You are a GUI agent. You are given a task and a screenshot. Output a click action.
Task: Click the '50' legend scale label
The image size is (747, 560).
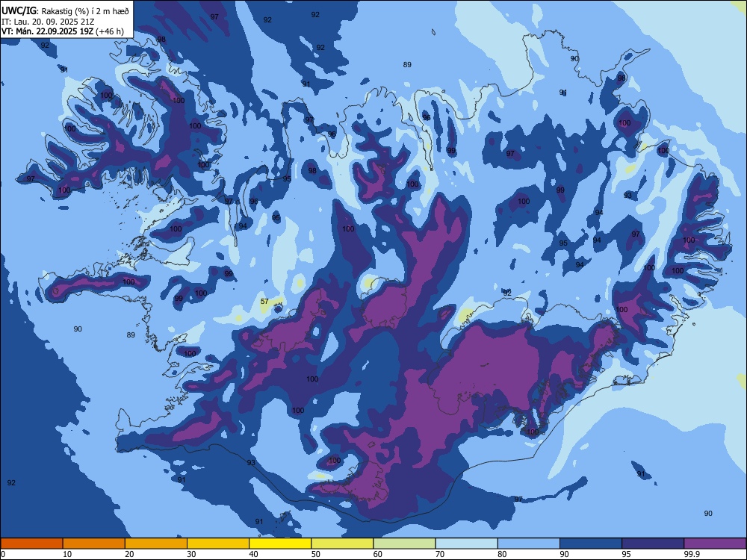pyautogui.click(x=316, y=554)
